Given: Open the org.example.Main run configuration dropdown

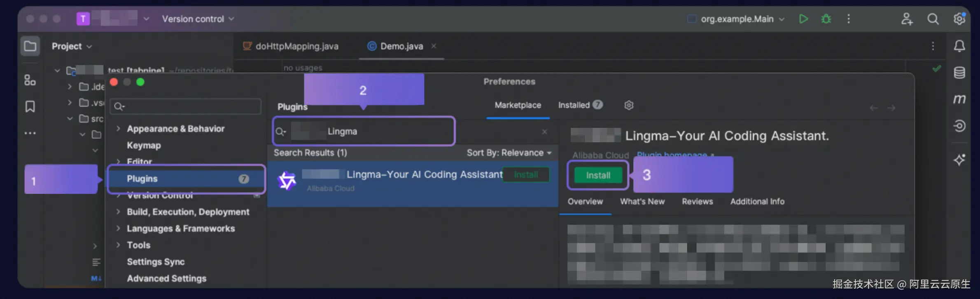Looking at the screenshot, I should (x=736, y=19).
